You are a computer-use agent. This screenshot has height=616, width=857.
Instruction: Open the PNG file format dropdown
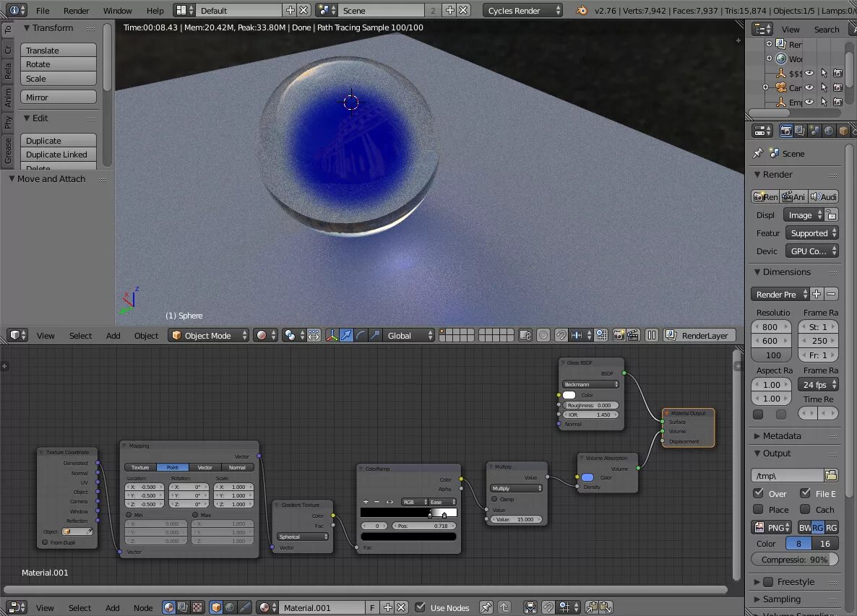[x=772, y=527]
